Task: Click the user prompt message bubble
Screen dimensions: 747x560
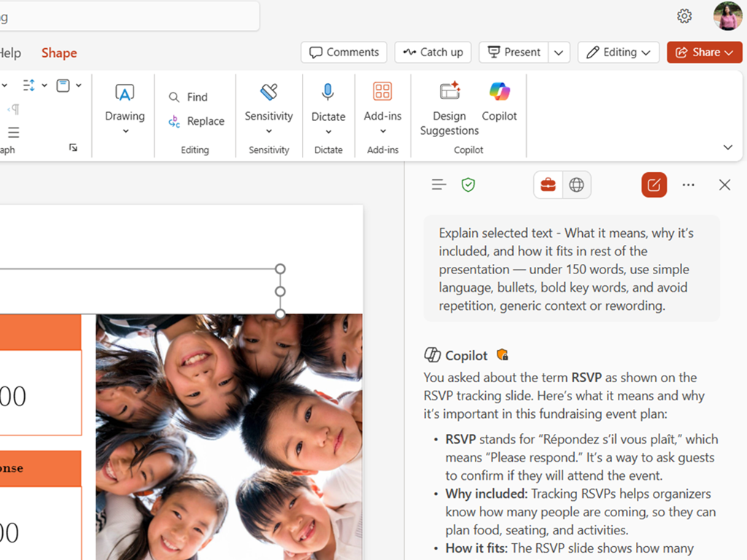Action: pos(572,268)
